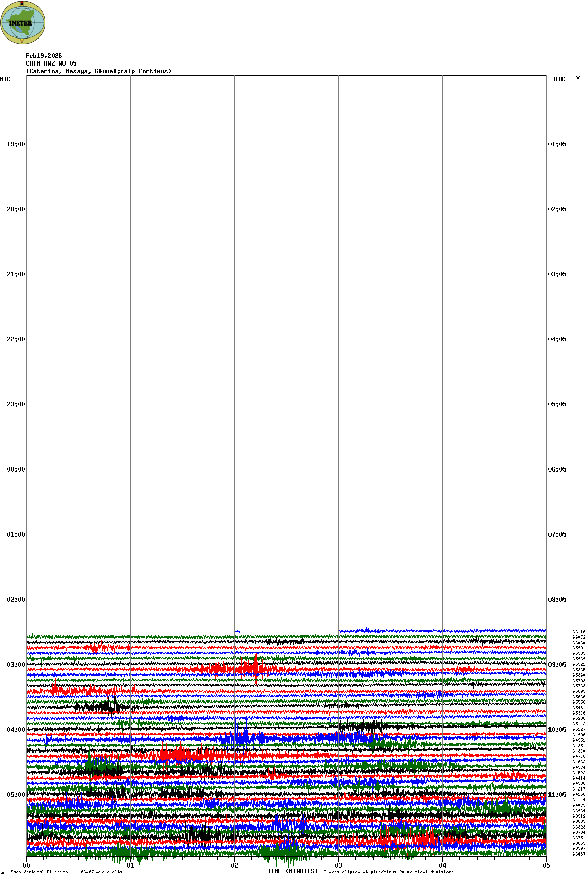588x879 pixels.
Task: Select the CATN HNZ NU 05 station text
Action: tap(51, 63)
